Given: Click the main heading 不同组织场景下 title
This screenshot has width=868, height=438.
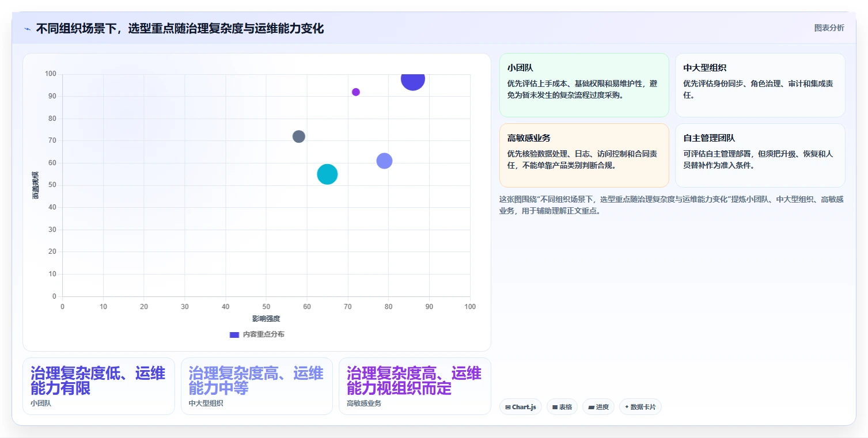Looking at the screenshot, I should tap(180, 29).
